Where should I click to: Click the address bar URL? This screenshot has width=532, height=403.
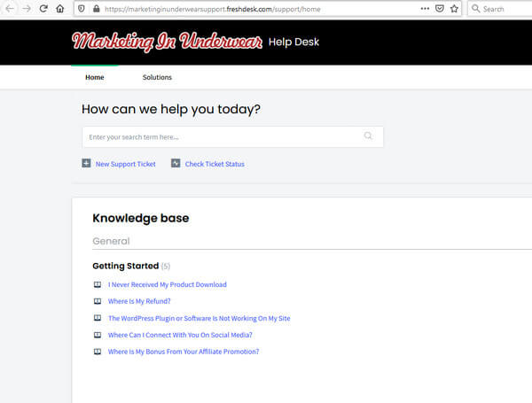(213, 9)
